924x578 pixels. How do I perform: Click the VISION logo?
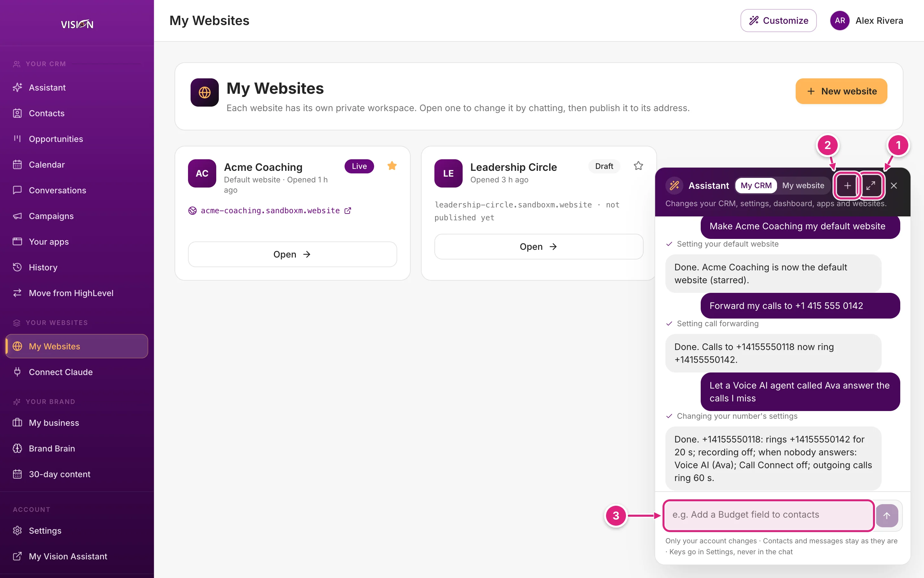click(77, 24)
